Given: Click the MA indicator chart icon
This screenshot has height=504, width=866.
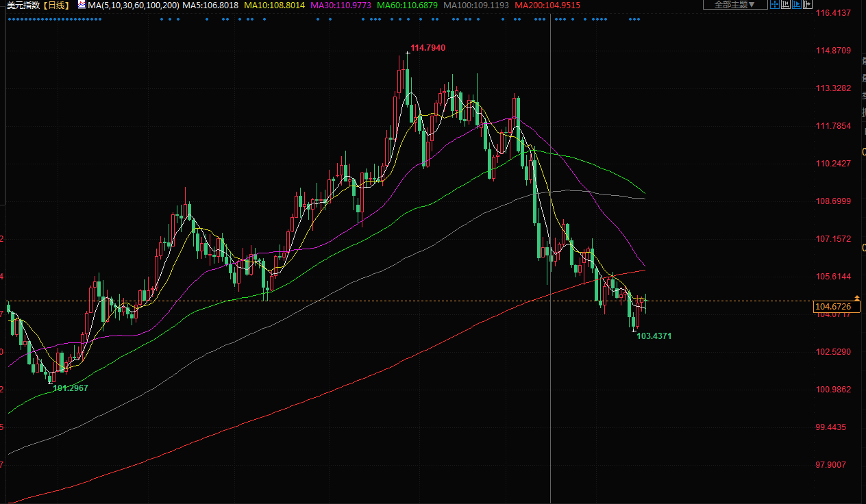Looking at the screenshot, I should click(82, 5).
